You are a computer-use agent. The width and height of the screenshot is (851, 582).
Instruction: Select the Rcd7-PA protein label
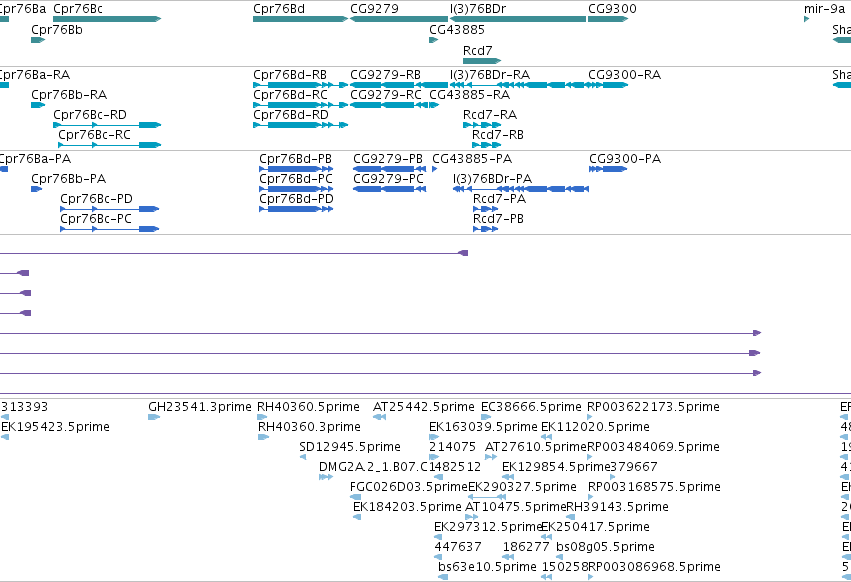point(499,199)
